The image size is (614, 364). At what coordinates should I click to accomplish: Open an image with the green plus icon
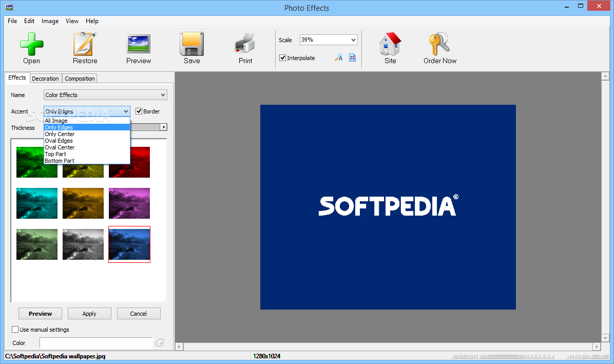tap(31, 44)
